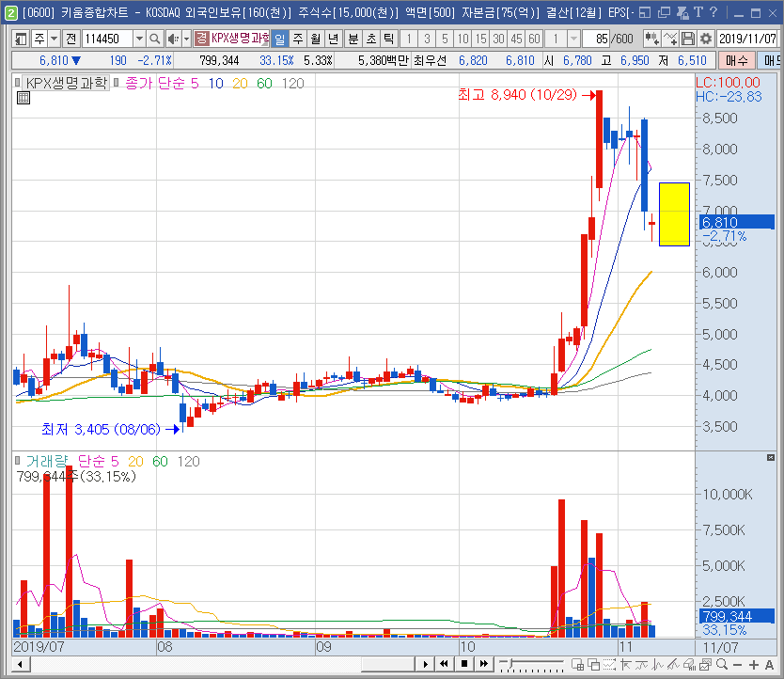This screenshot has height=679, width=784.
Task: Click the overlapping windows icon in bottom toolbar
Action: tap(593, 665)
